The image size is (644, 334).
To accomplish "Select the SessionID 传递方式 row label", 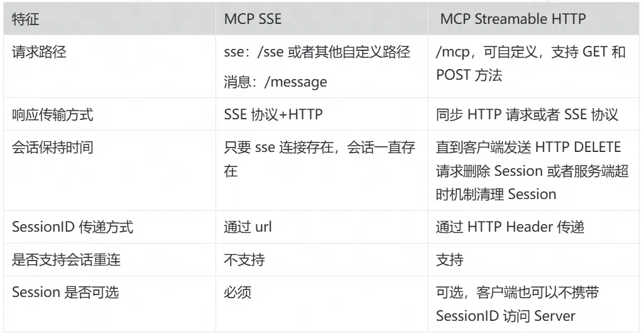I will [x=73, y=227].
